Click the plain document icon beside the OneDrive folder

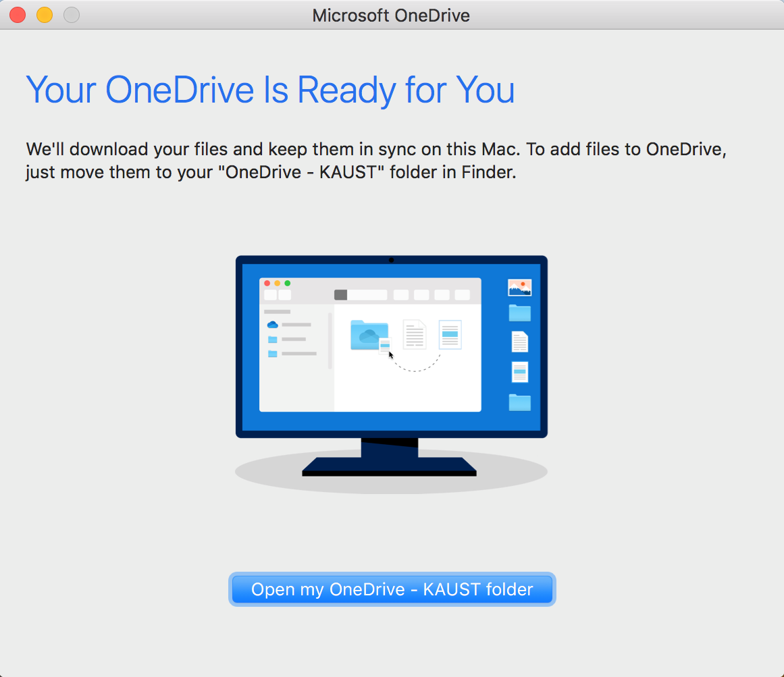[x=415, y=334]
